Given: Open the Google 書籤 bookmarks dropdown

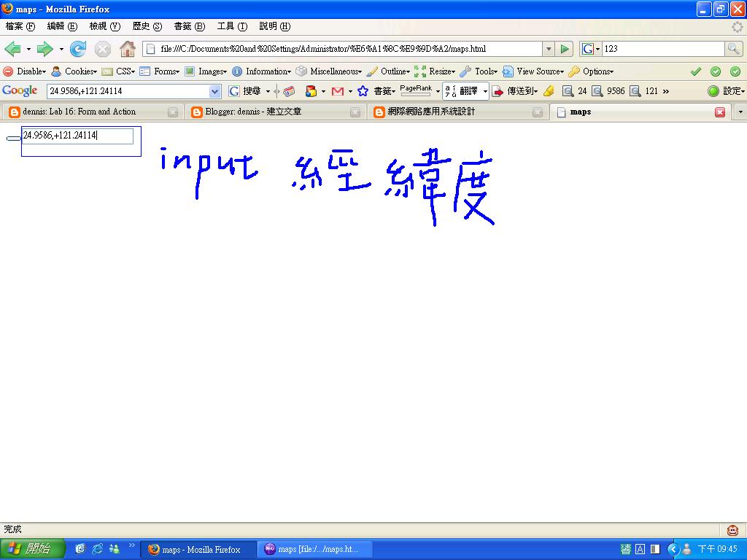Looking at the screenshot, I should [384, 91].
